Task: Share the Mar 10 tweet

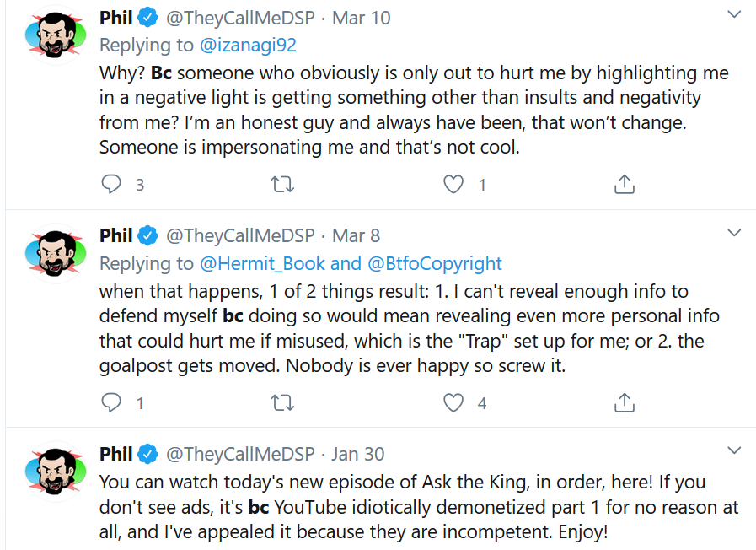Action: [625, 184]
